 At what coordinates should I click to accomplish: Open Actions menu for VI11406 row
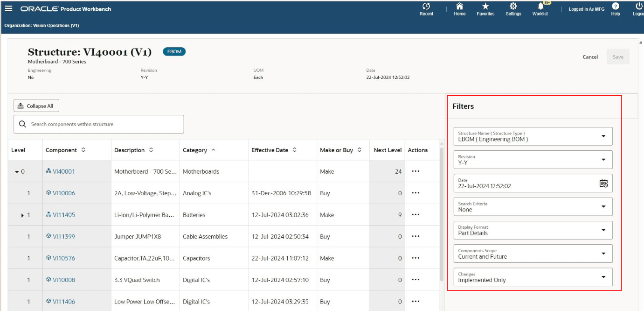415,302
